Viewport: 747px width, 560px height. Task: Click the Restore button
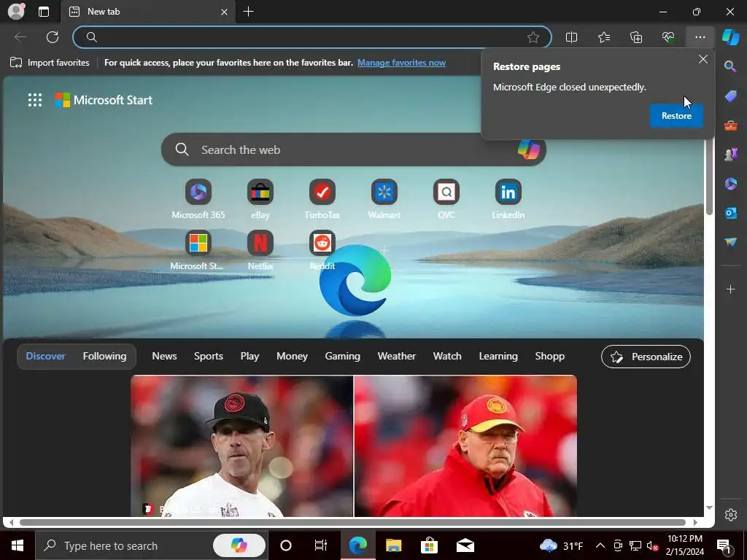pyautogui.click(x=676, y=116)
